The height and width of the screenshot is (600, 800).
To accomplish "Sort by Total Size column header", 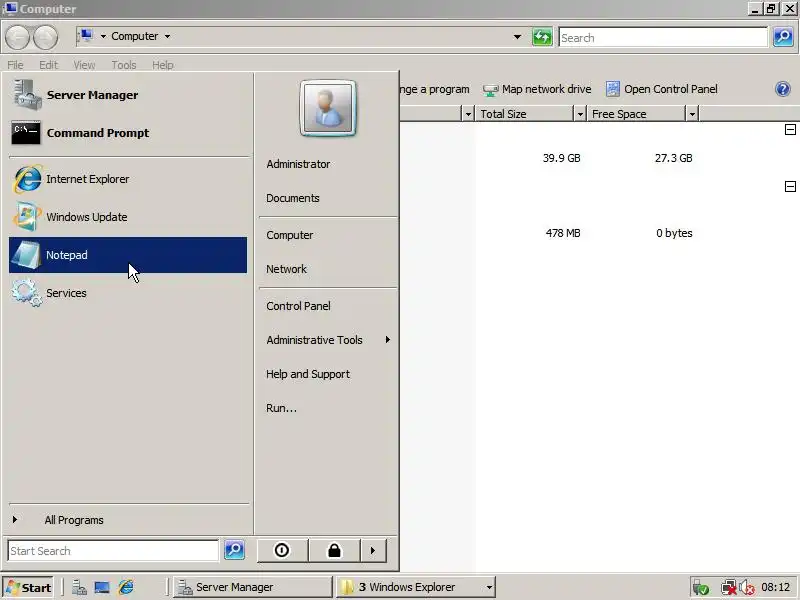I will (x=524, y=114).
